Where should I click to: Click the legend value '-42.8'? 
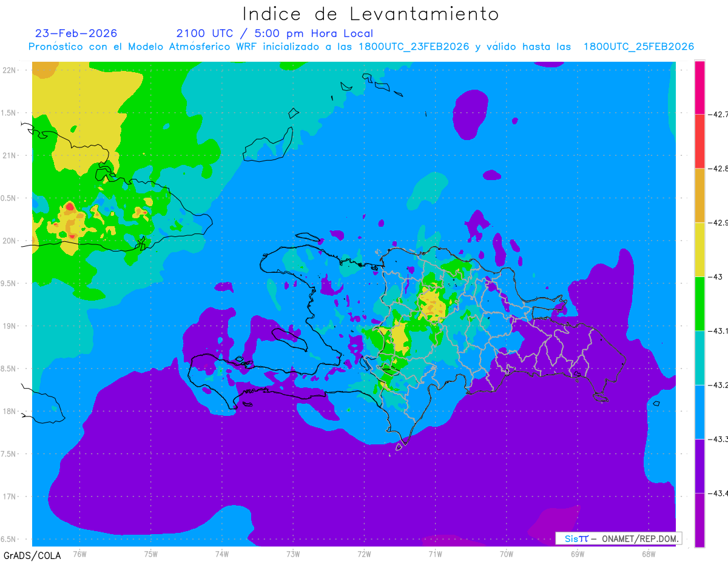point(718,169)
